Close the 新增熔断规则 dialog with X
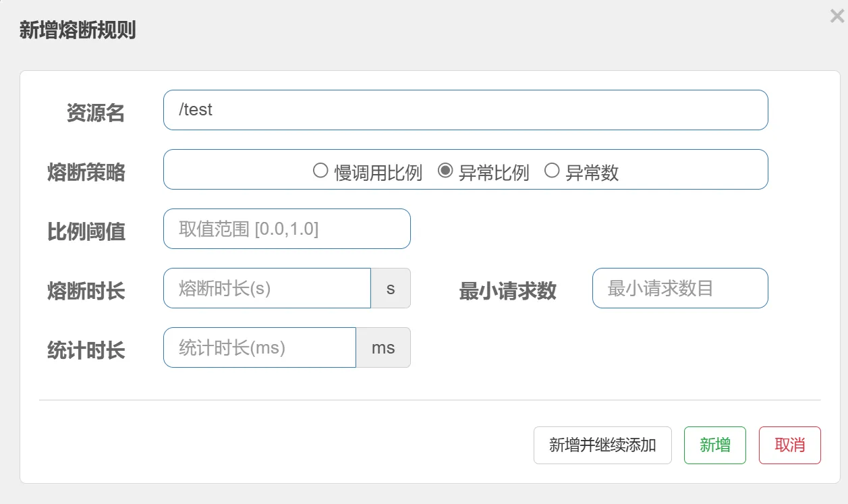Image resolution: width=848 pixels, height=504 pixels. (837, 17)
